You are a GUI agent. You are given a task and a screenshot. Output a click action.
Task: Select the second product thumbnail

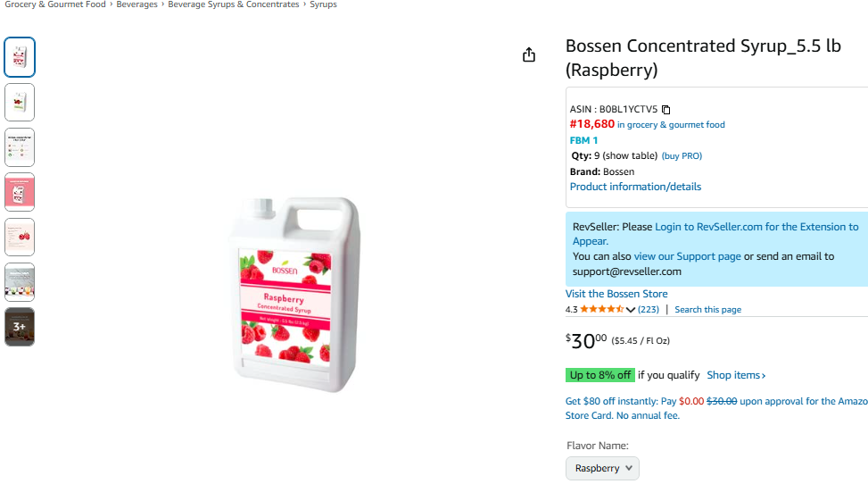(20, 102)
